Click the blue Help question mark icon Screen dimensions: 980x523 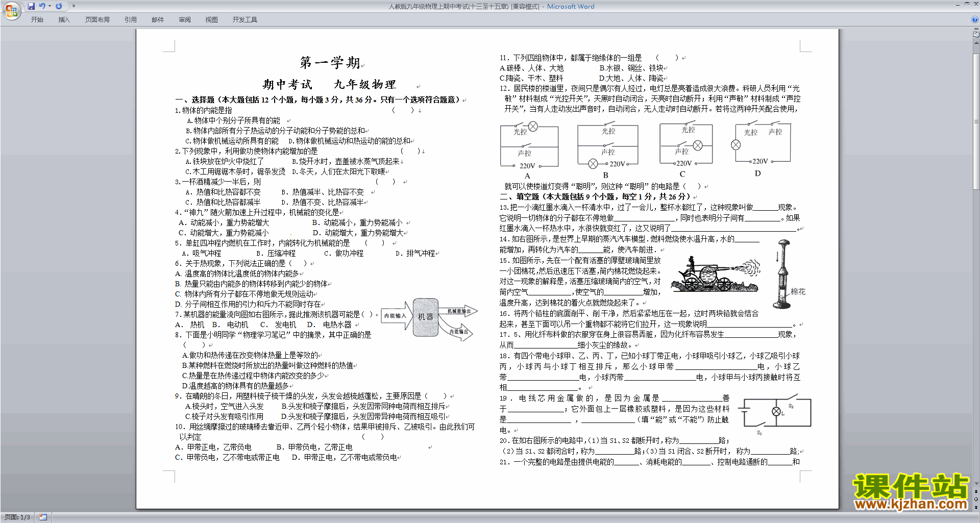tap(975, 19)
